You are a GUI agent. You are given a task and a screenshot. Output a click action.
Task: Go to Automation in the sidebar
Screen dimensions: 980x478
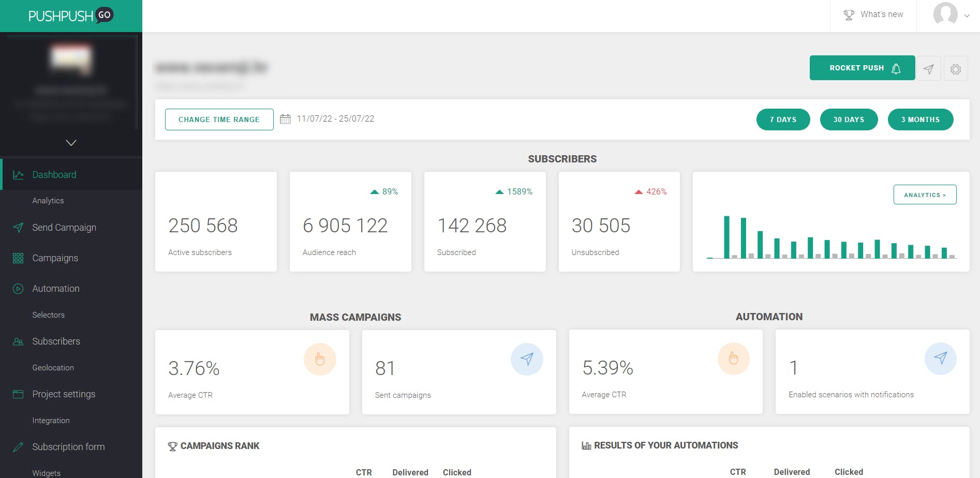tap(56, 289)
